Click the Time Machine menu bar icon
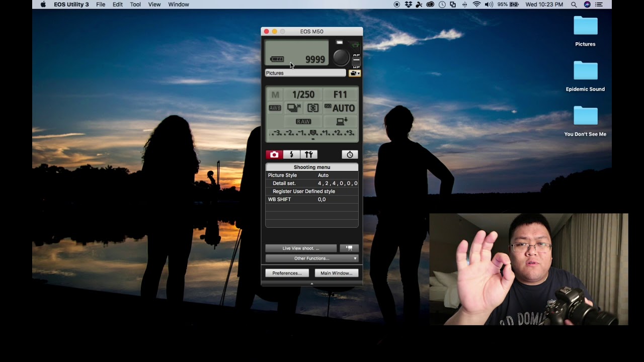This screenshot has height=362, width=644. click(442, 5)
